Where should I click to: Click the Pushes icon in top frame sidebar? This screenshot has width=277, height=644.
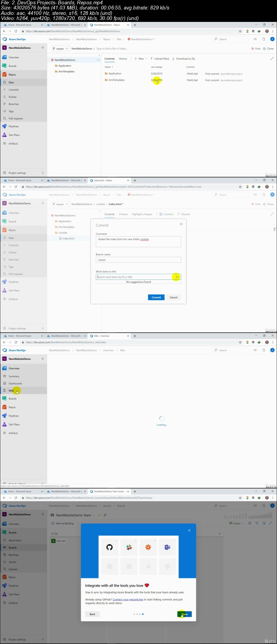(x=5, y=97)
